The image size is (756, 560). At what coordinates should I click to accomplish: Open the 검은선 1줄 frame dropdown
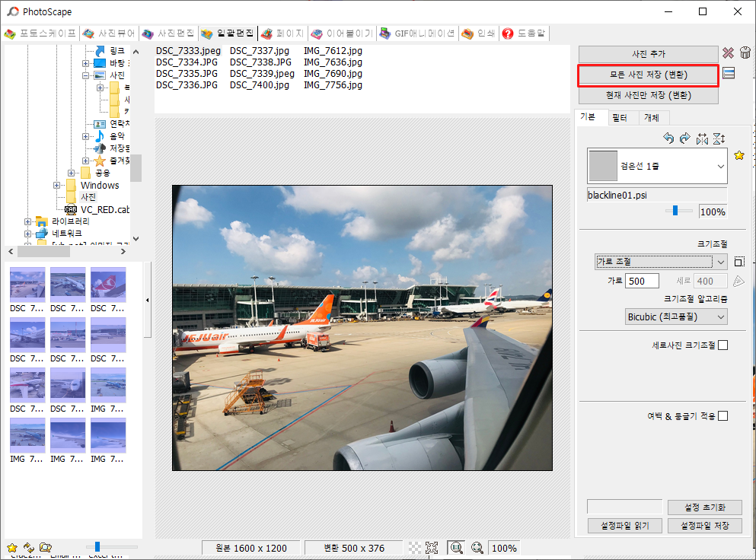[657, 166]
